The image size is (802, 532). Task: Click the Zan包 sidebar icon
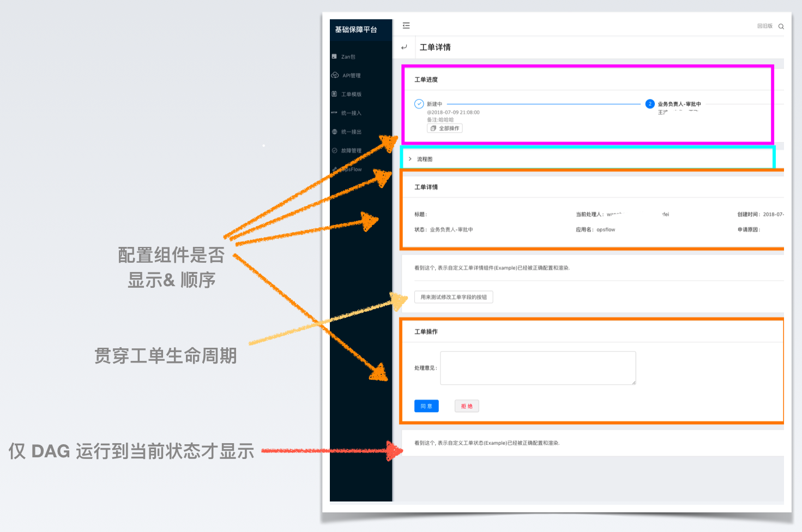[x=334, y=56]
